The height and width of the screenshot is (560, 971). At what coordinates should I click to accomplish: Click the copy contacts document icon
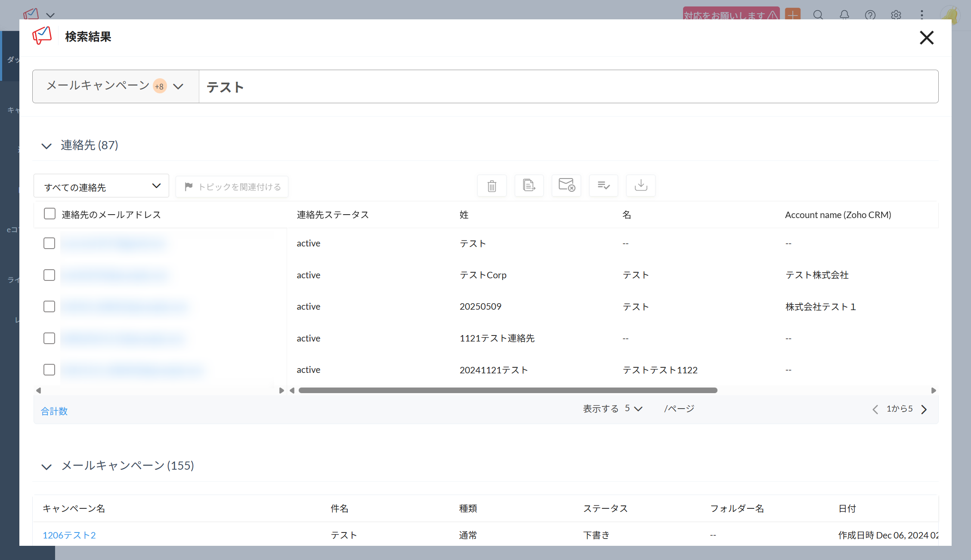click(529, 186)
